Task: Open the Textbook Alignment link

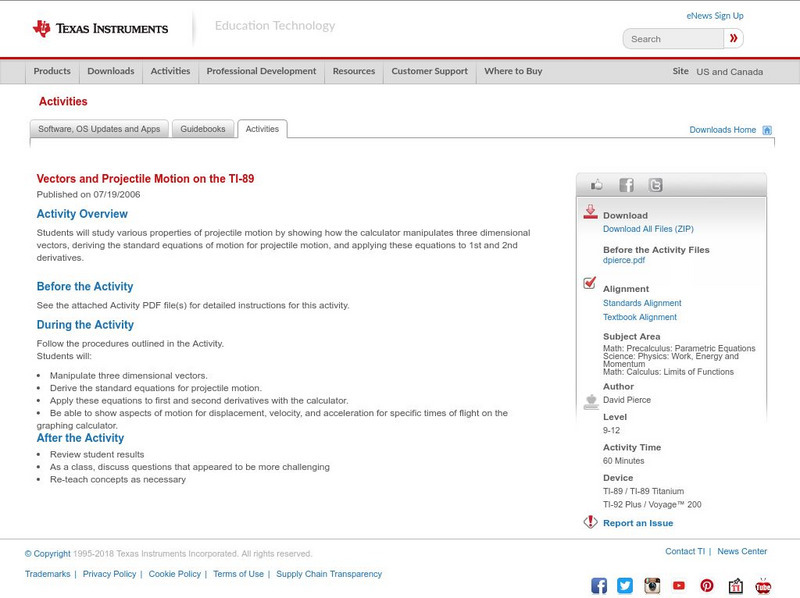Action: coord(640,317)
